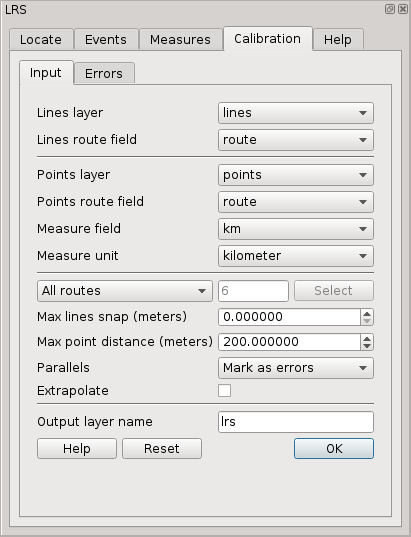
Task: Open the Events tab
Action: pos(106,39)
